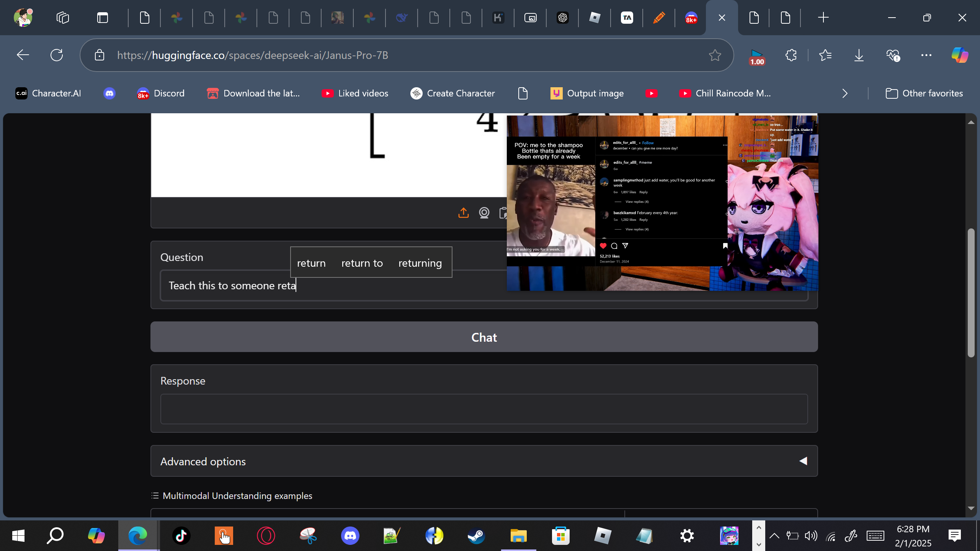Toggle bookmark on the Instagram post
Viewport: 980px width, 551px height.
pos(725,246)
